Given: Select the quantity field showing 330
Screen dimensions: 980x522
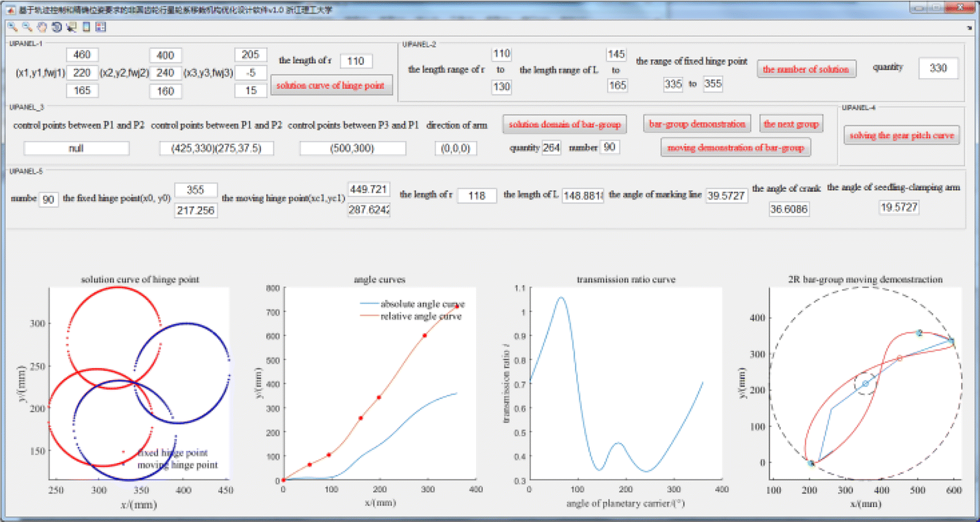Looking at the screenshot, I should 938,68.
